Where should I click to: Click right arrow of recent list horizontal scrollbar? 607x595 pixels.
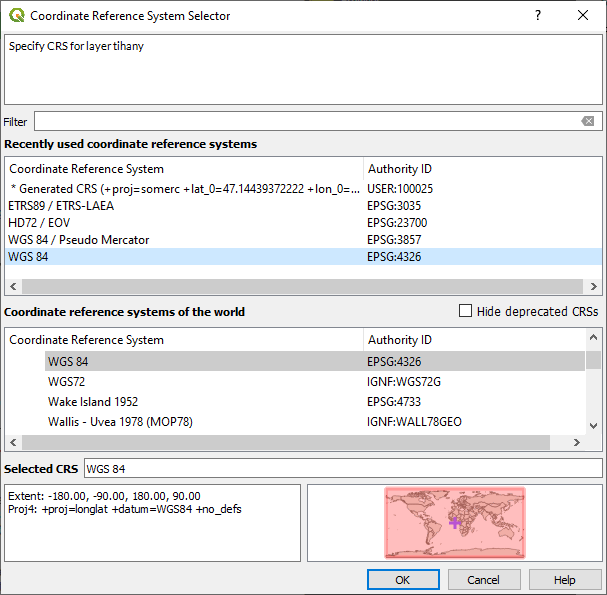point(593,286)
